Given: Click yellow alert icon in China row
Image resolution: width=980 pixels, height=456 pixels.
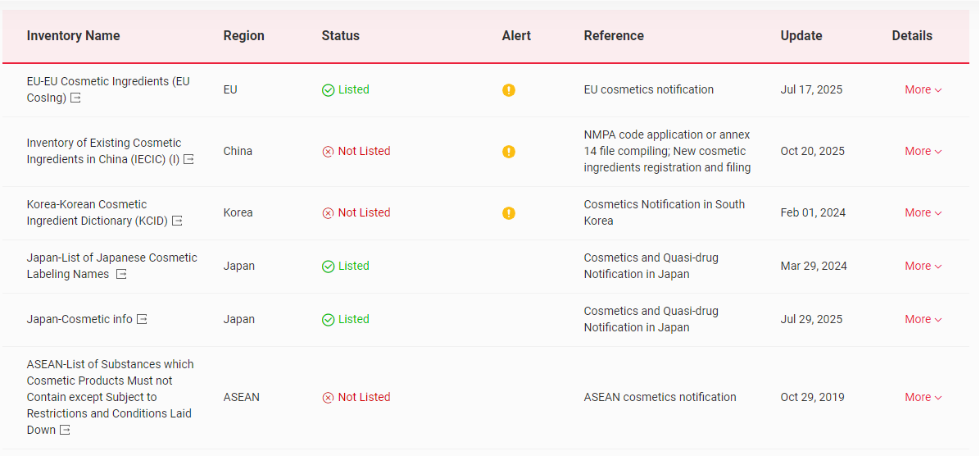Looking at the screenshot, I should [509, 152].
